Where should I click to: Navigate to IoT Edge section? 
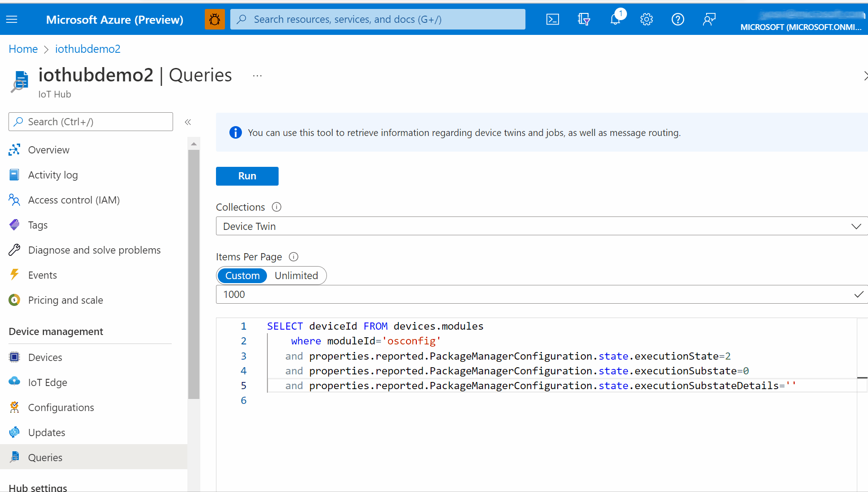[48, 382]
